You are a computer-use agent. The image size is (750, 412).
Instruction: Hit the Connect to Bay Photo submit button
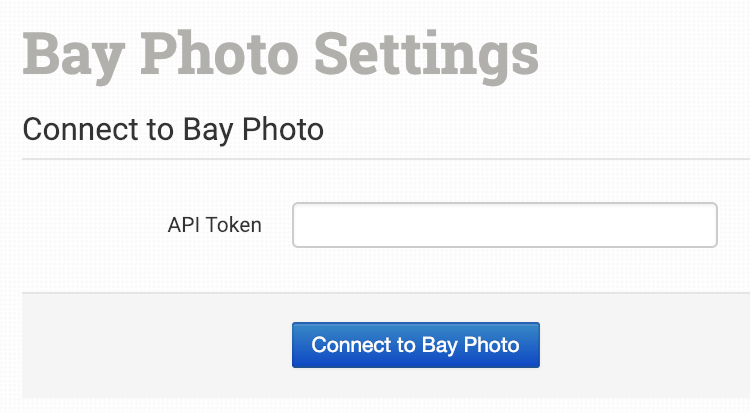coord(415,345)
